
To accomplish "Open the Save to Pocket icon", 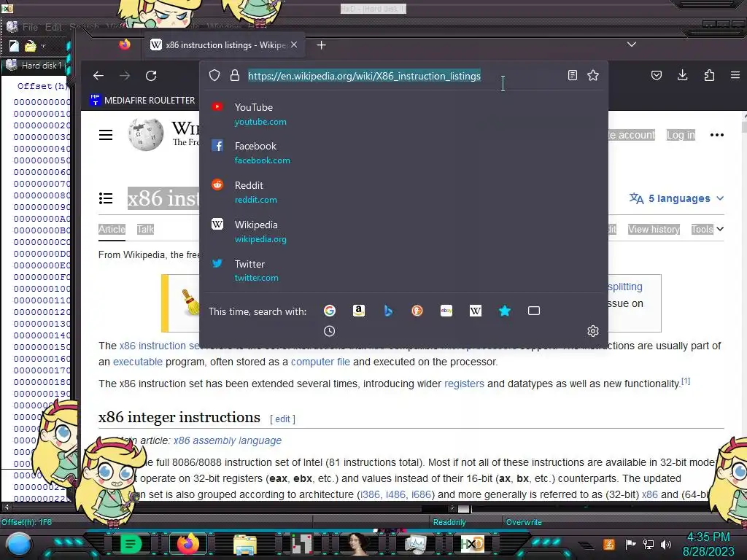I will coord(657,75).
